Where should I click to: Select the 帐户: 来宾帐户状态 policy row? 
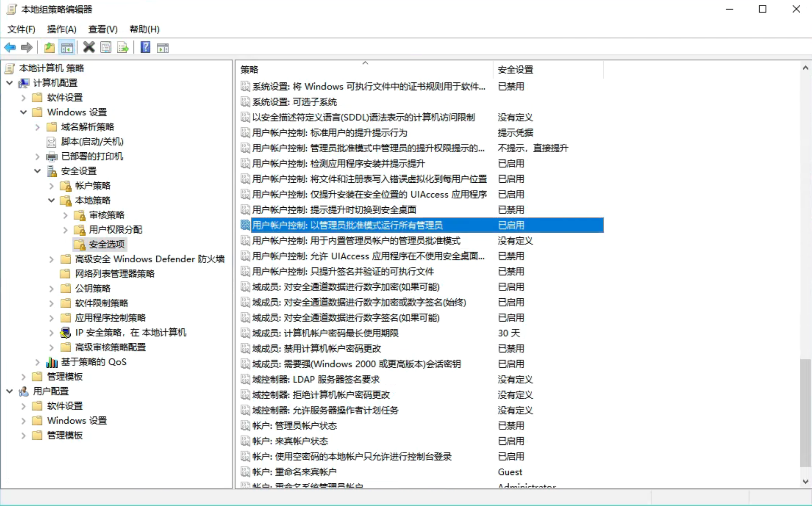[x=290, y=441]
